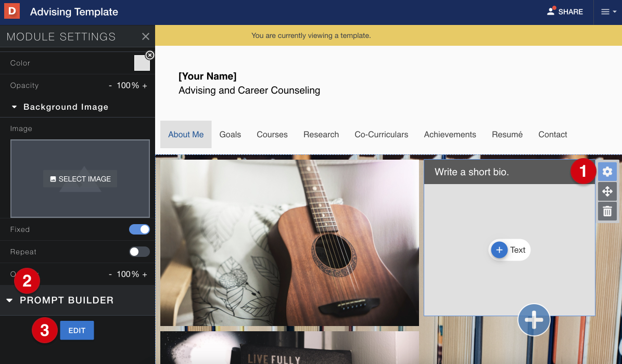622x364 pixels.
Task: Switch to the Resumé tab
Action: pos(507,134)
